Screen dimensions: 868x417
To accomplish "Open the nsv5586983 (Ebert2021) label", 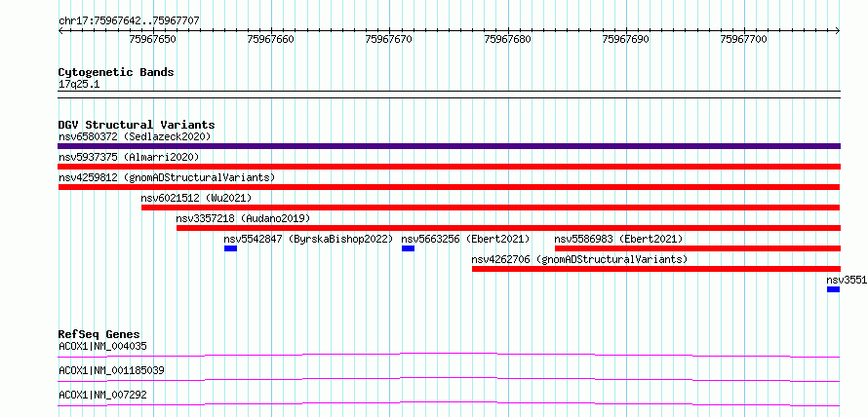I will [619, 239].
